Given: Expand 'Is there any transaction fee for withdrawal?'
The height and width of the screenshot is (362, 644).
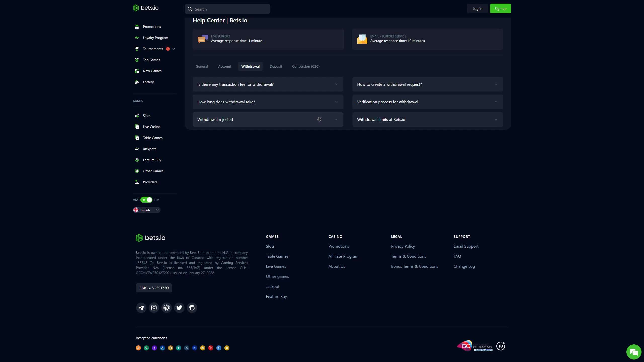Looking at the screenshot, I should [268, 84].
